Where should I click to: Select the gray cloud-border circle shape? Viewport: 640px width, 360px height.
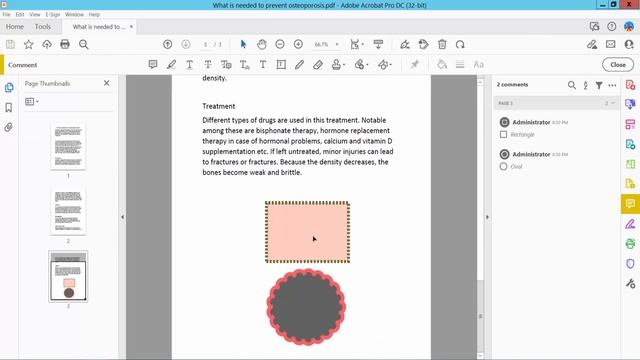pos(306,307)
